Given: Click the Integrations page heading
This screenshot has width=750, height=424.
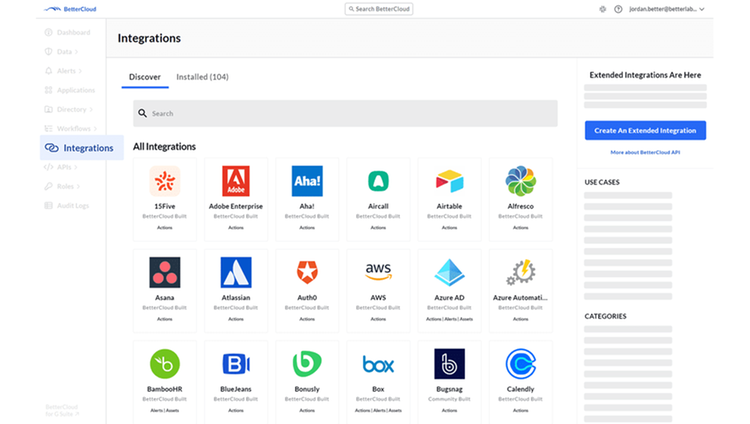Looking at the screenshot, I should pyautogui.click(x=149, y=38).
